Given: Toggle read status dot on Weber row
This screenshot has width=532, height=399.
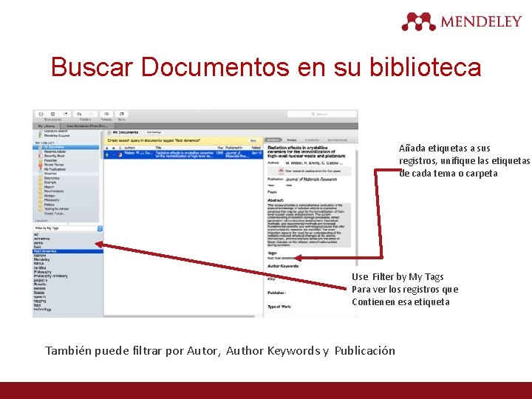Looking at the screenshot, I should point(114,154).
